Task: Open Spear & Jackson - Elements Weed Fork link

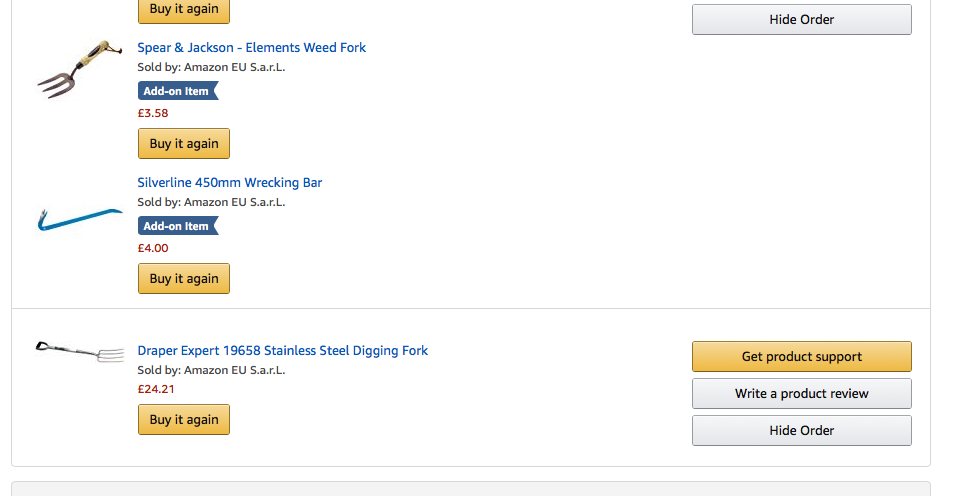Action: (x=252, y=47)
